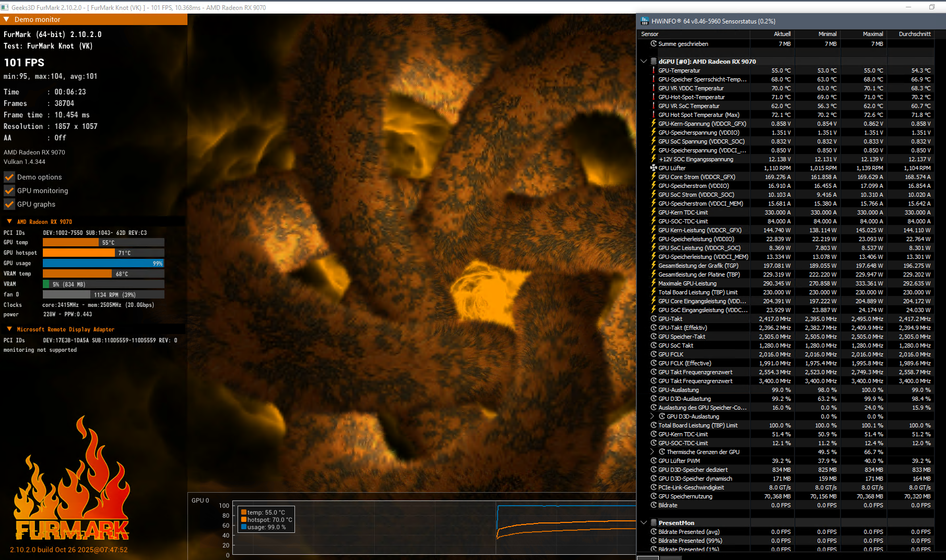This screenshot has height=560, width=946.
Task: Select the GPU Kern-Leistung (VDDCR_GFX) lightning icon
Action: coord(653,230)
